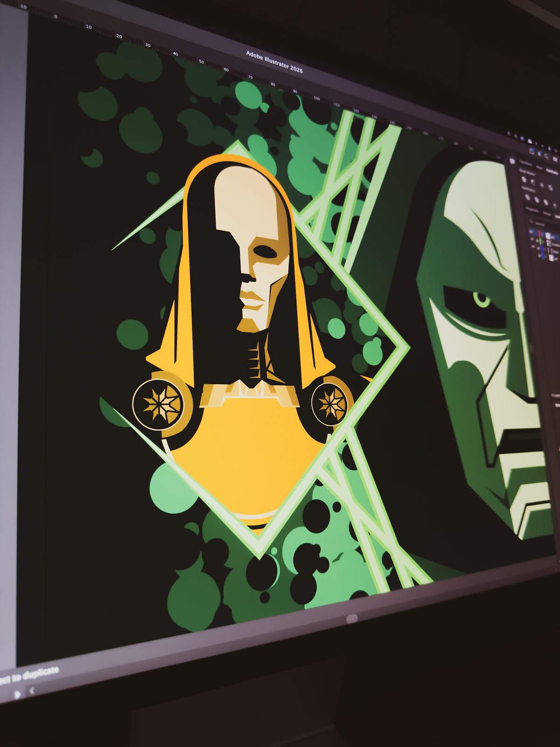Open the comments speech bubble icon
Image resolution: width=560 pixels, height=747 pixels.
click(x=512, y=161)
